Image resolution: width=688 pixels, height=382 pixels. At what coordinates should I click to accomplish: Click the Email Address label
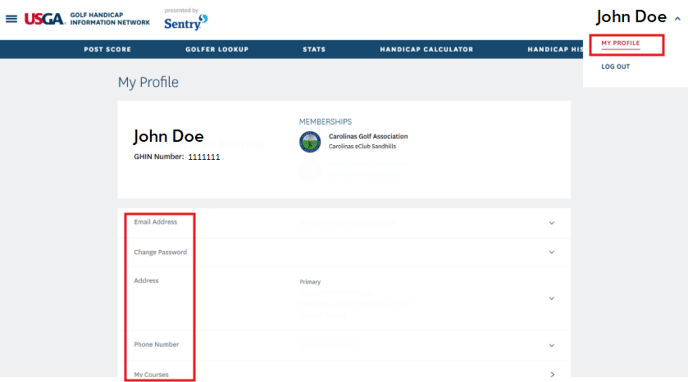[155, 222]
